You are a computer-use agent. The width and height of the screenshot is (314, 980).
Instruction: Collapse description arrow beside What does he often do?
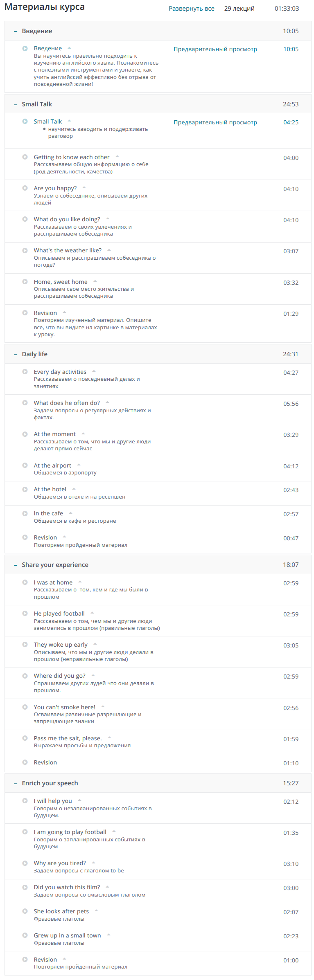click(107, 402)
